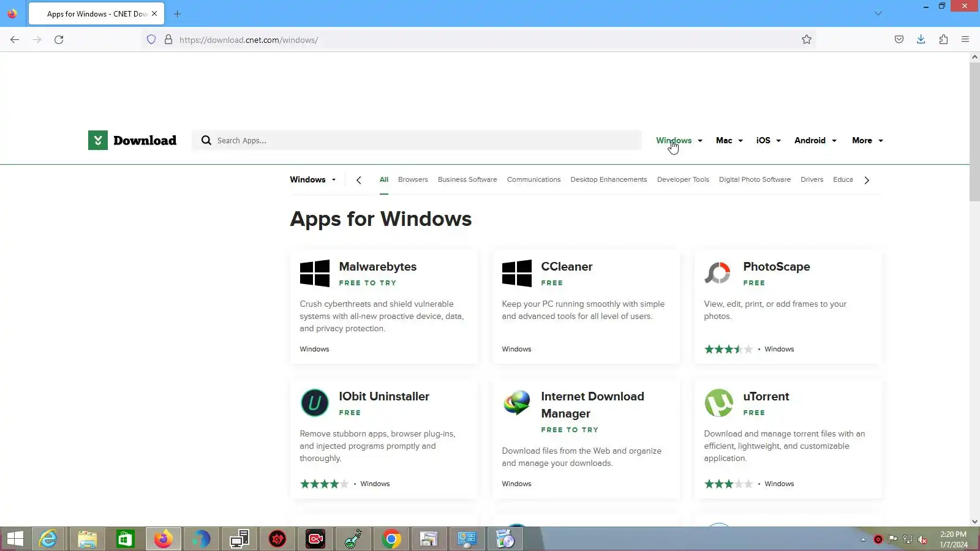Close the Apps for Windows tab
980x551 pixels.
tap(154, 13)
